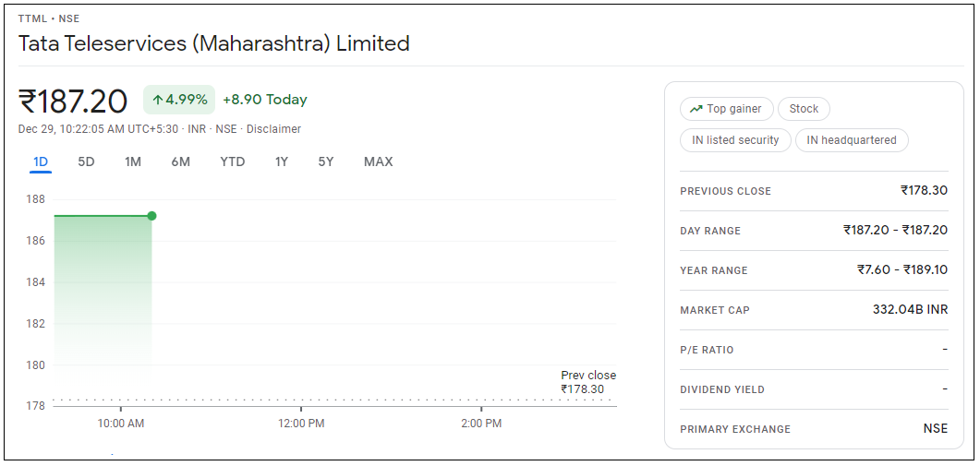Switch to the 5D chart range
Viewport: 980px width, 466px height.
point(86,162)
